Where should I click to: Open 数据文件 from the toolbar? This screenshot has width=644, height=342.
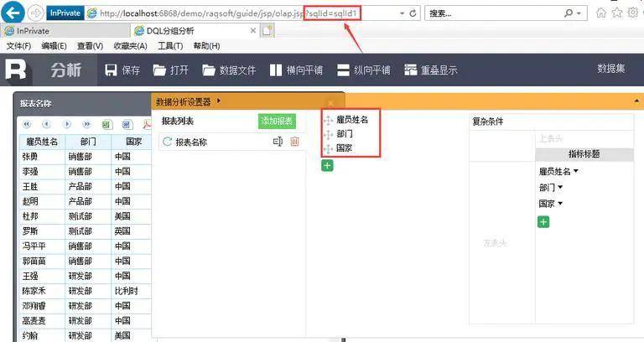coord(229,70)
